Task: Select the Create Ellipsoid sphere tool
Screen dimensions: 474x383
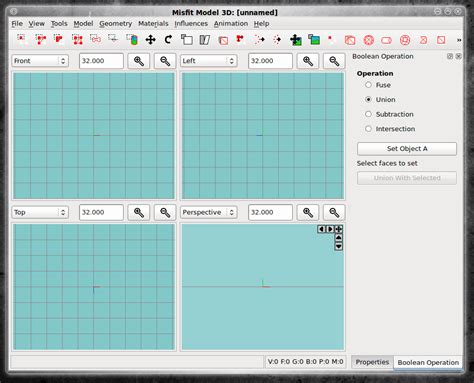Action: pos(368,40)
